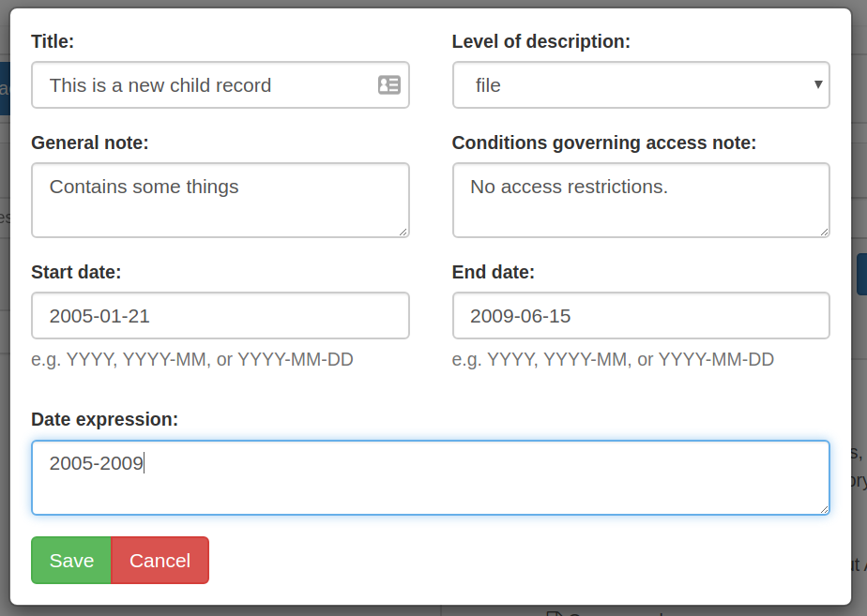867x616 pixels.
Task: Click the "Start date:" label
Action: point(76,272)
